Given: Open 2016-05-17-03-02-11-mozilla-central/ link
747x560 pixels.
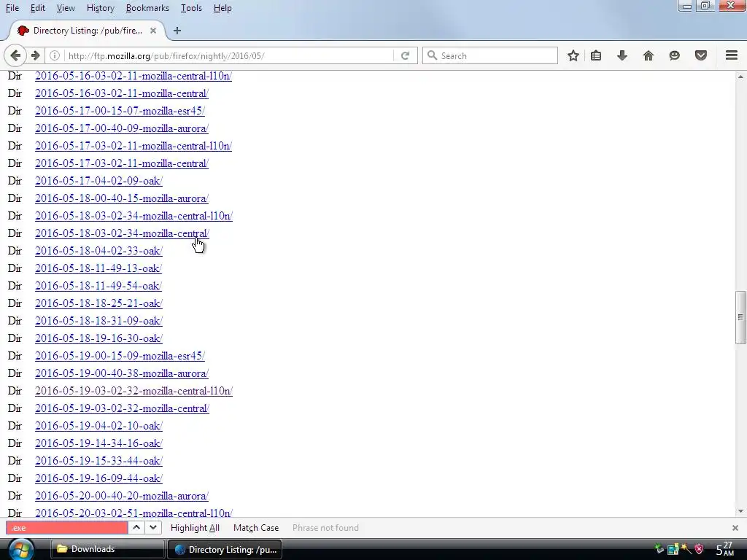Looking at the screenshot, I should (x=122, y=163).
